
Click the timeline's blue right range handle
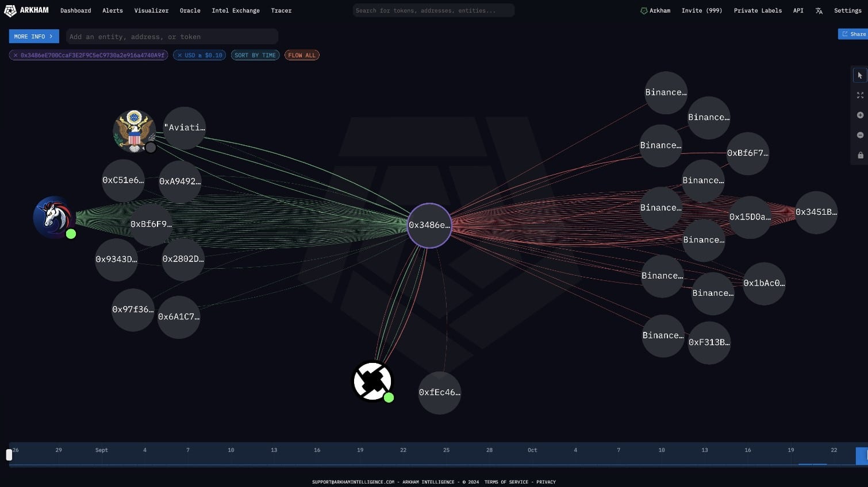(862, 456)
